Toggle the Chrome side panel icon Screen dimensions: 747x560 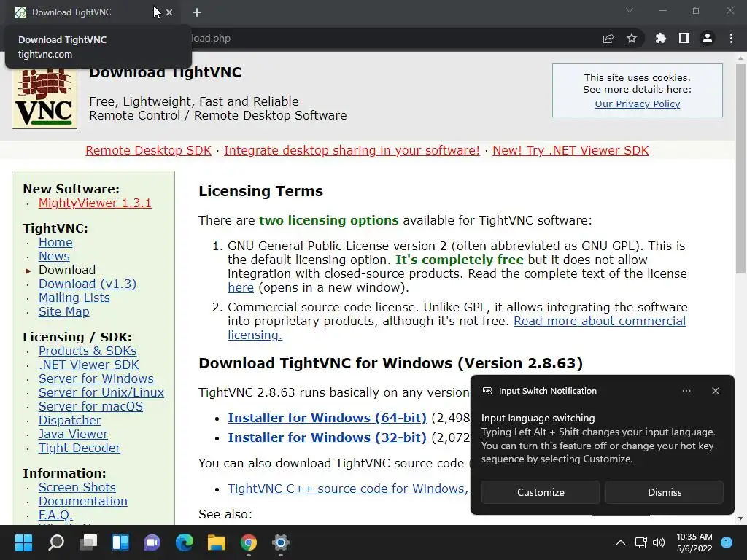pos(684,38)
